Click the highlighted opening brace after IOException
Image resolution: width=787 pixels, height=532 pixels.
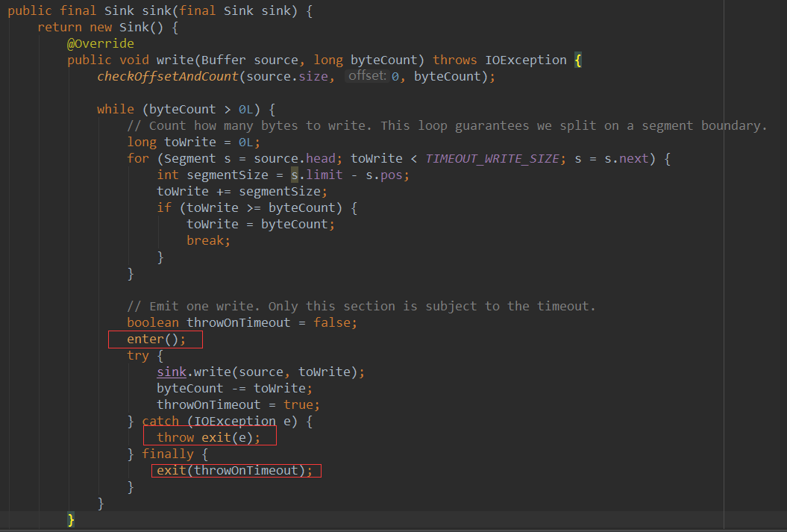pos(577,60)
